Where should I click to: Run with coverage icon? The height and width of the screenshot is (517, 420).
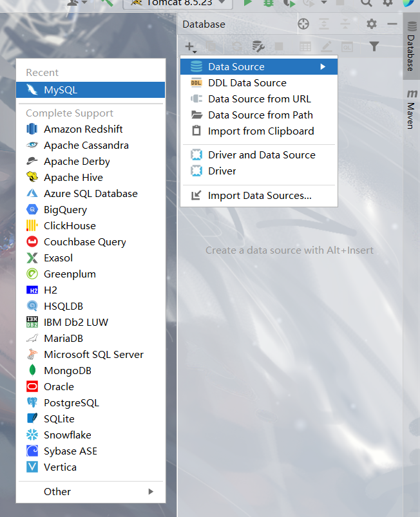pyautogui.click(x=289, y=3)
